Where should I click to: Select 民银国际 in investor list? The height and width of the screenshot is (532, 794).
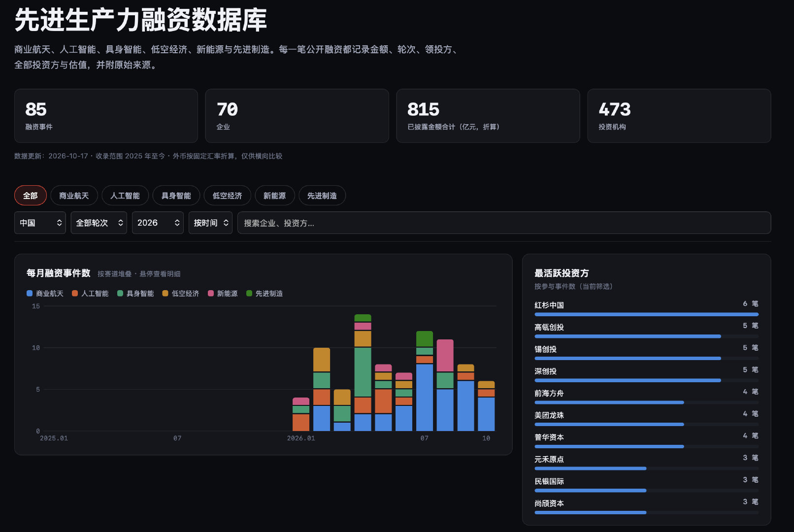(x=646, y=485)
